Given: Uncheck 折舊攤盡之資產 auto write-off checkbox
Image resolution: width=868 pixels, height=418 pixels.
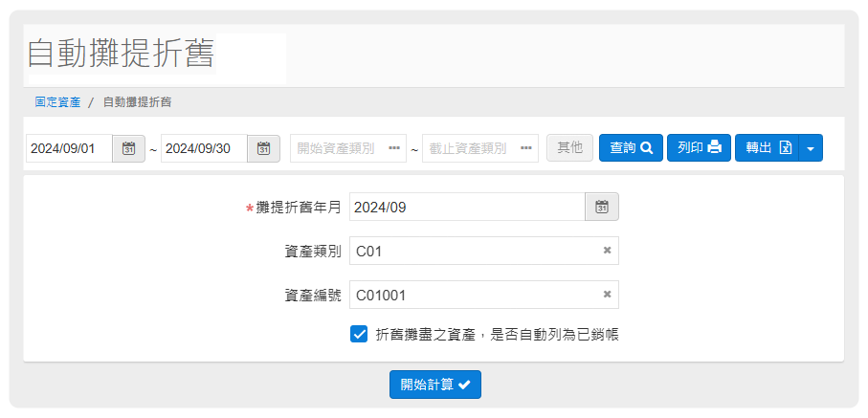Looking at the screenshot, I should 359,334.
